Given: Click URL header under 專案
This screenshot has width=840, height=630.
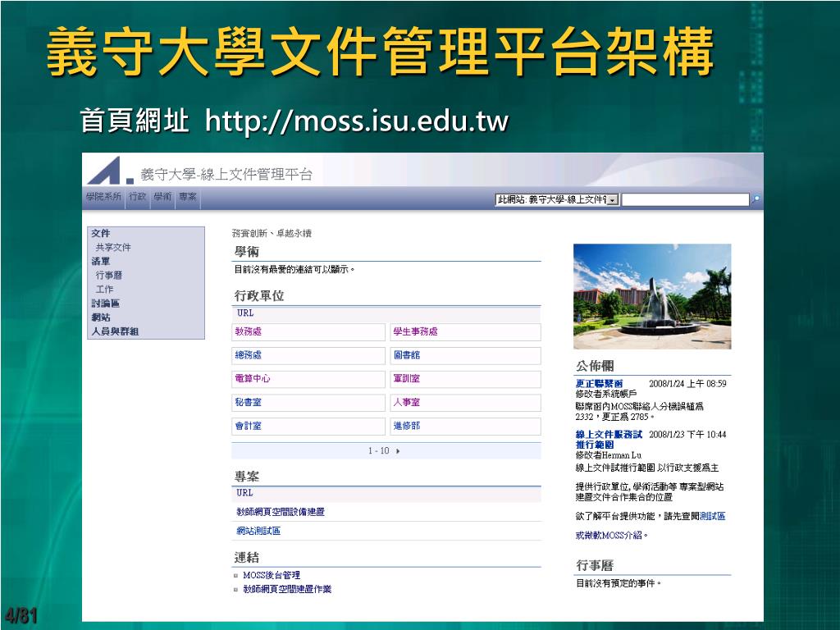Looking at the screenshot, I should (x=244, y=492).
